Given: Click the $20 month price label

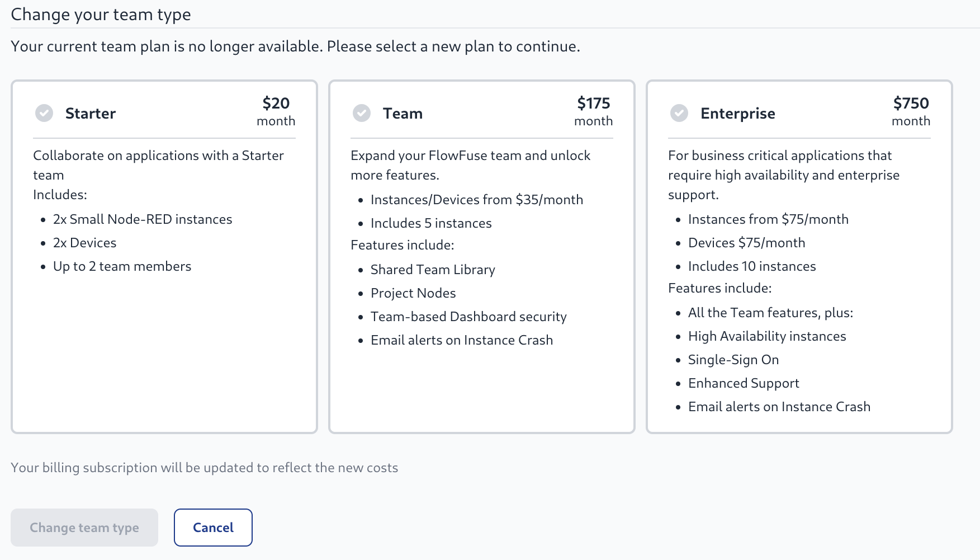Looking at the screenshot, I should pyautogui.click(x=276, y=111).
